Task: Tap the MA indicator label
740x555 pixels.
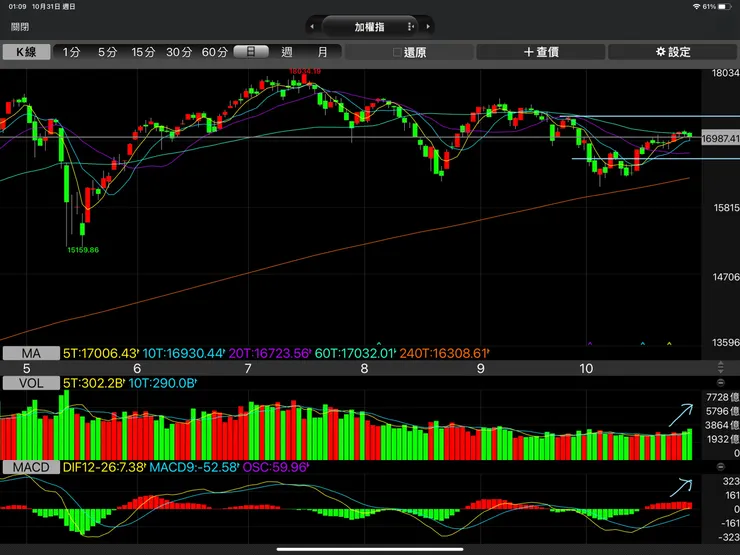Action: [31, 353]
